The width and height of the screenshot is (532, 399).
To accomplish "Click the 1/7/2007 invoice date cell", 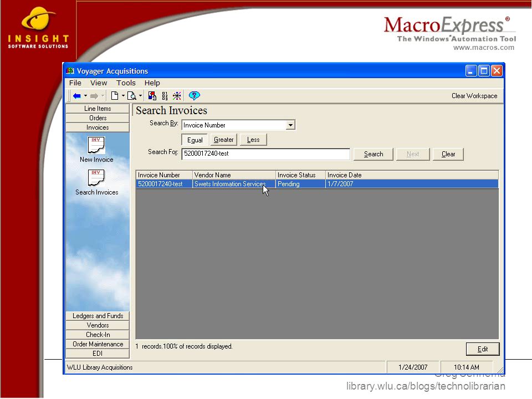I will pos(412,184).
